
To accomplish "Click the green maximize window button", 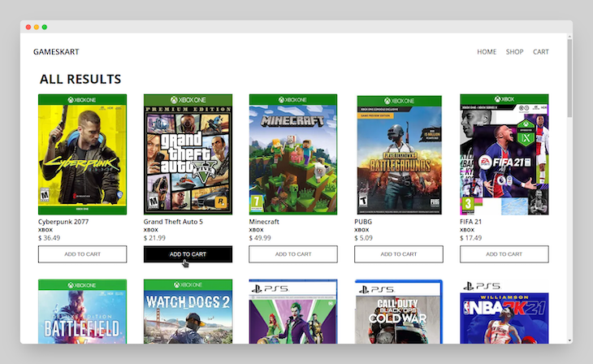I will [45, 27].
